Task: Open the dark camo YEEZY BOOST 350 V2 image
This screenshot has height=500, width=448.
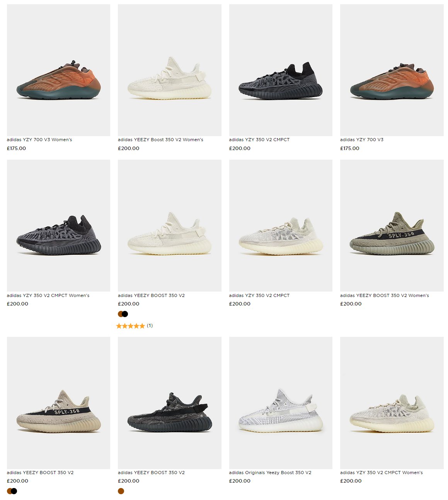Action: tap(170, 403)
